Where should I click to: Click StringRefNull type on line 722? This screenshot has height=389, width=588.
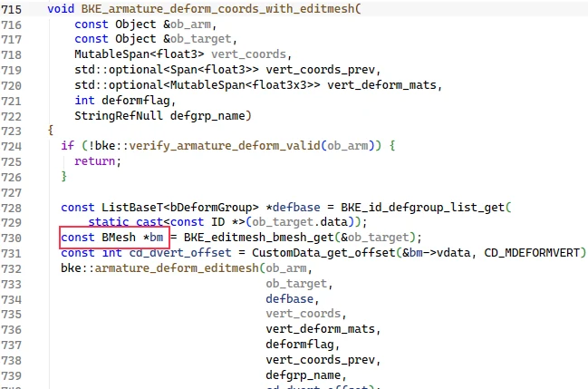[x=119, y=116]
